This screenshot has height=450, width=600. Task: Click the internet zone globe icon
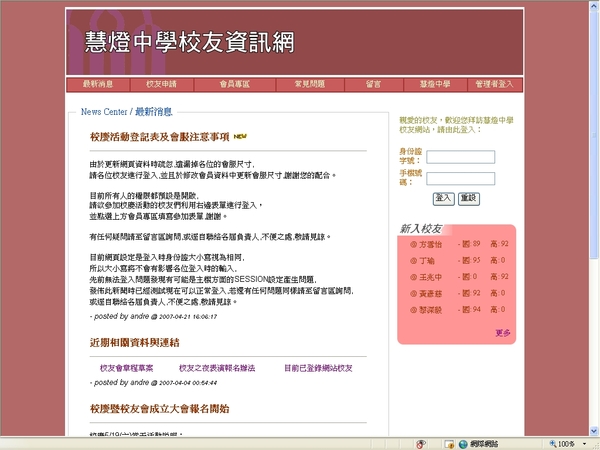463,444
